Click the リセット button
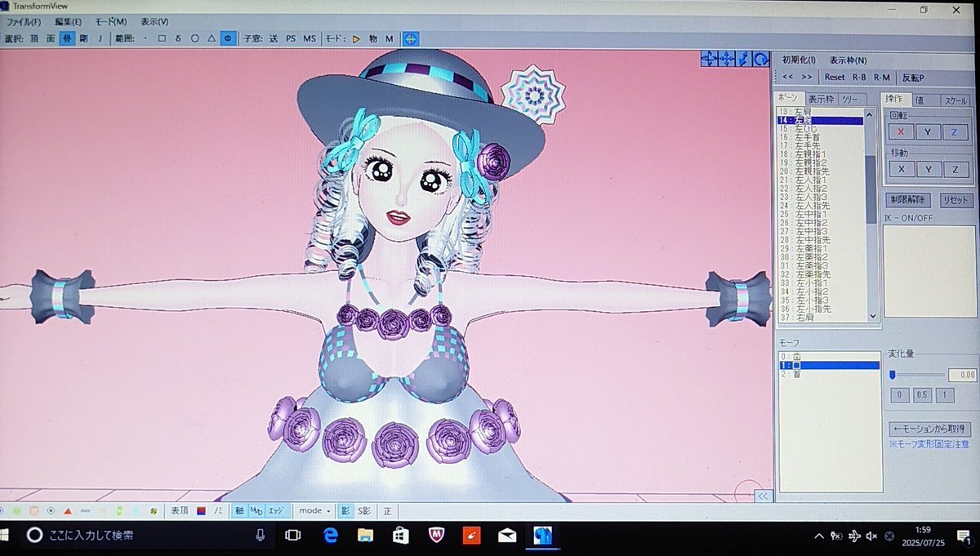Screen dimensions: 980x556 (955, 200)
